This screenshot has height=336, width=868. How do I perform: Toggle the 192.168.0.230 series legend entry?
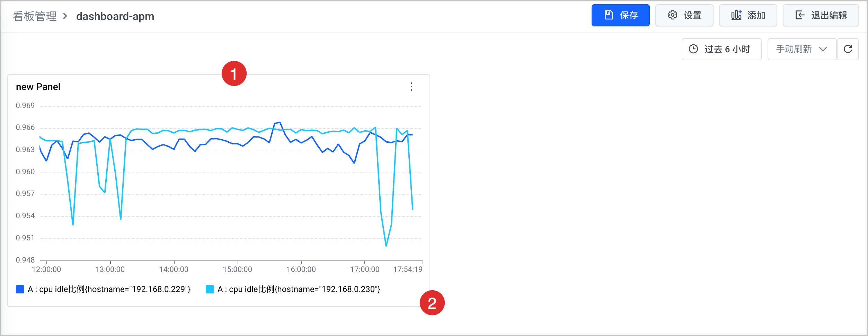(293, 289)
